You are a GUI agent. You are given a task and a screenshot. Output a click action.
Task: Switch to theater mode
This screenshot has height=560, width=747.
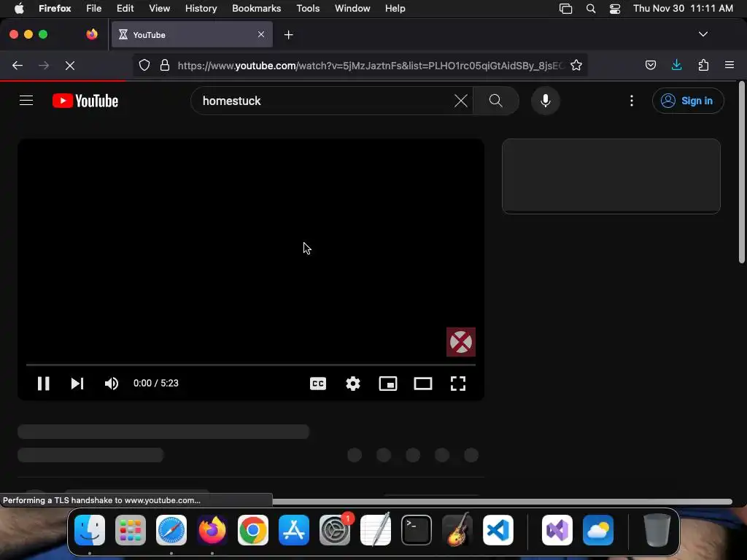click(423, 384)
